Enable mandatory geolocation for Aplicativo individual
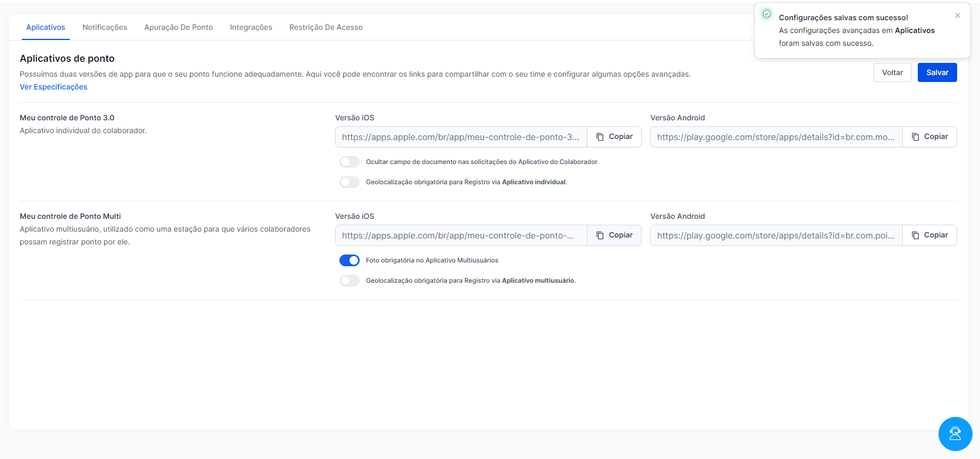The width and height of the screenshot is (980, 459). 350,182
